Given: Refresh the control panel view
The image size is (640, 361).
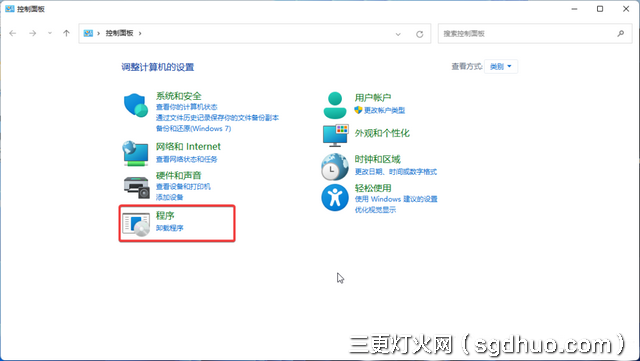Looking at the screenshot, I should point(420,34).
